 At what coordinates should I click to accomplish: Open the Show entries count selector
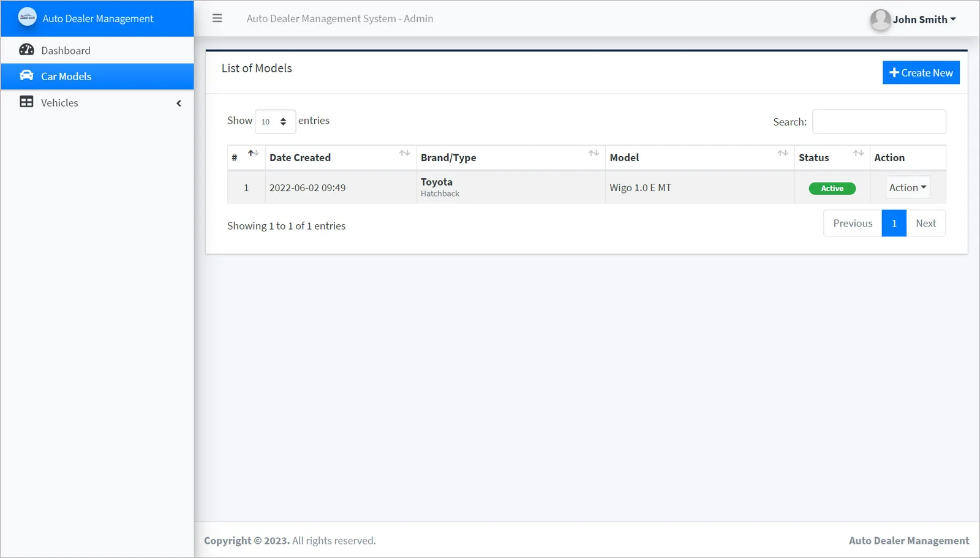(x=275, y=121)
